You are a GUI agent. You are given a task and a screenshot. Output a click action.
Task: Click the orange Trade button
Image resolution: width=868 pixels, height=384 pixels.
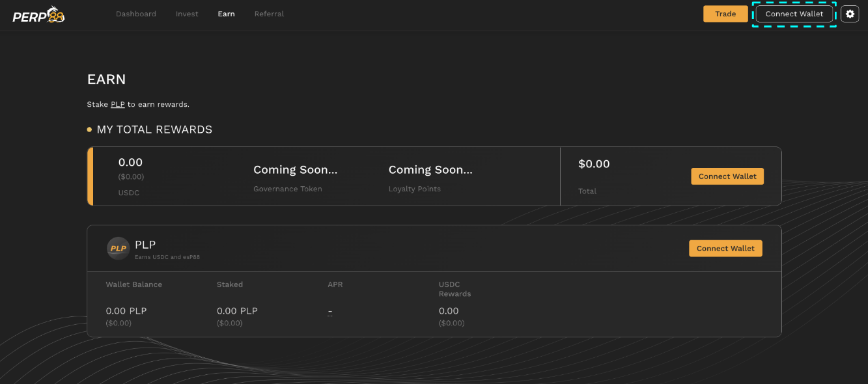pyautogui.click(x=725, y=14)
